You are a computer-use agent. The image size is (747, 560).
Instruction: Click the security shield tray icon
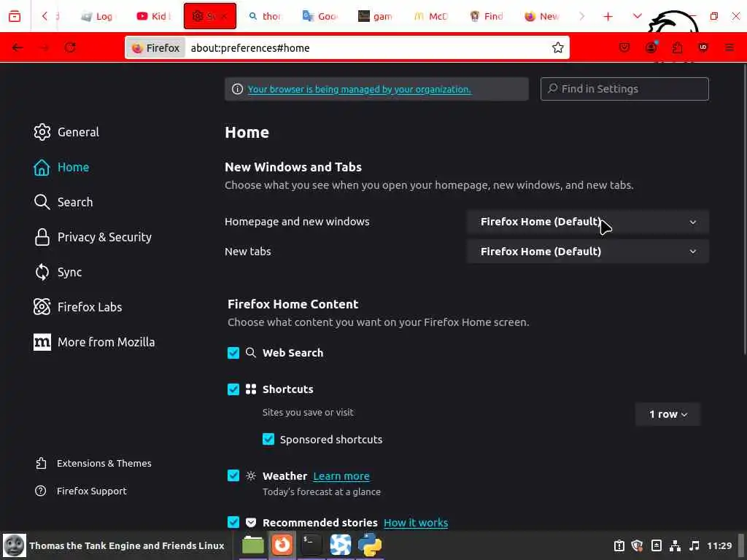638,545
